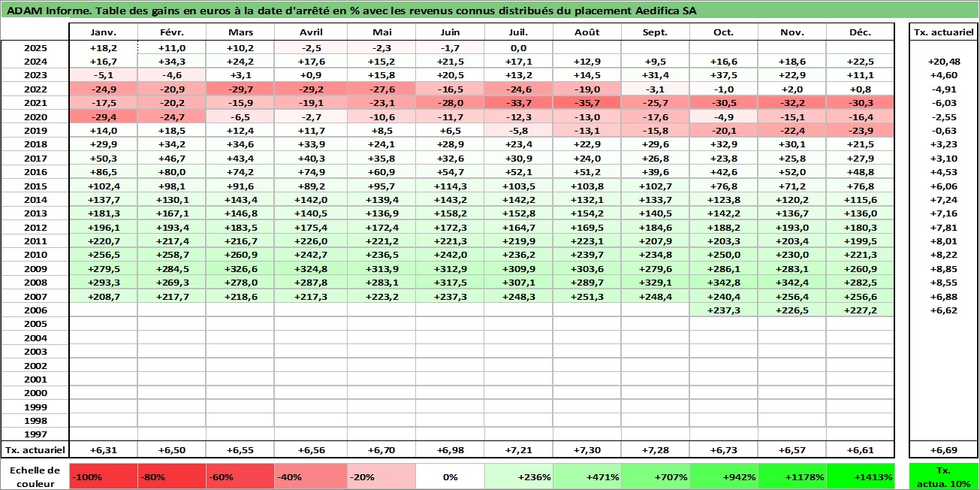Click the +34,3 cell in 2024 row

click(x=171, y=62)
